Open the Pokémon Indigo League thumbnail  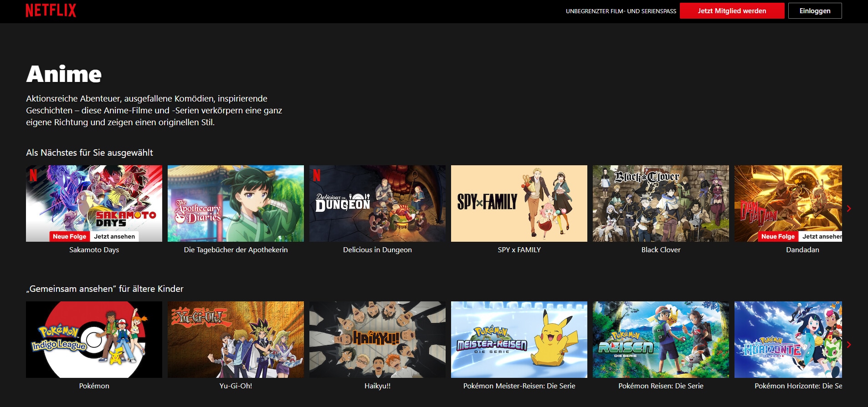point(94,340)
